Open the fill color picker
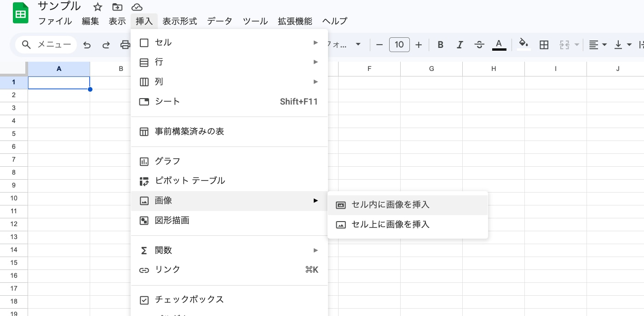Viewport: 644px width, 316px height. [x=523, y=44]
